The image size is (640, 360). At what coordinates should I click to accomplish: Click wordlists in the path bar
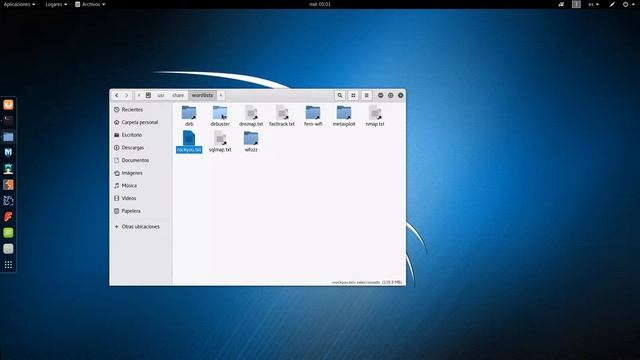pos(202,96)
